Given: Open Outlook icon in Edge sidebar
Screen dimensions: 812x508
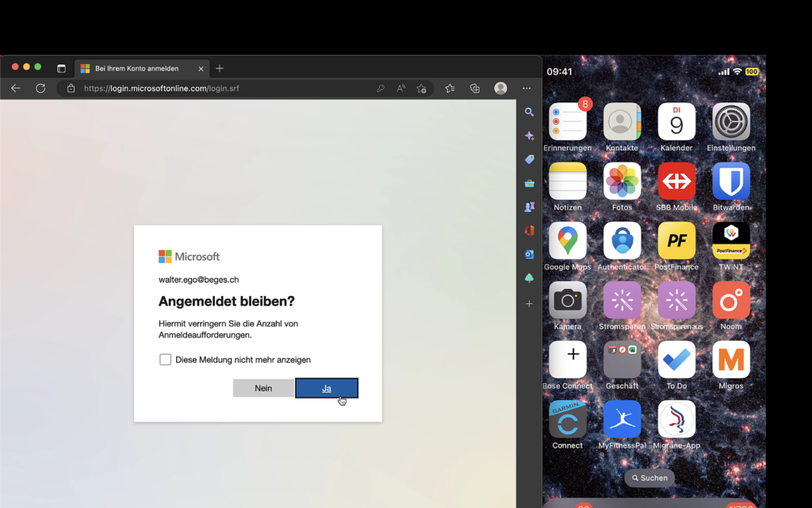Looking at the screenshot, I should click(x=529, y=255).
